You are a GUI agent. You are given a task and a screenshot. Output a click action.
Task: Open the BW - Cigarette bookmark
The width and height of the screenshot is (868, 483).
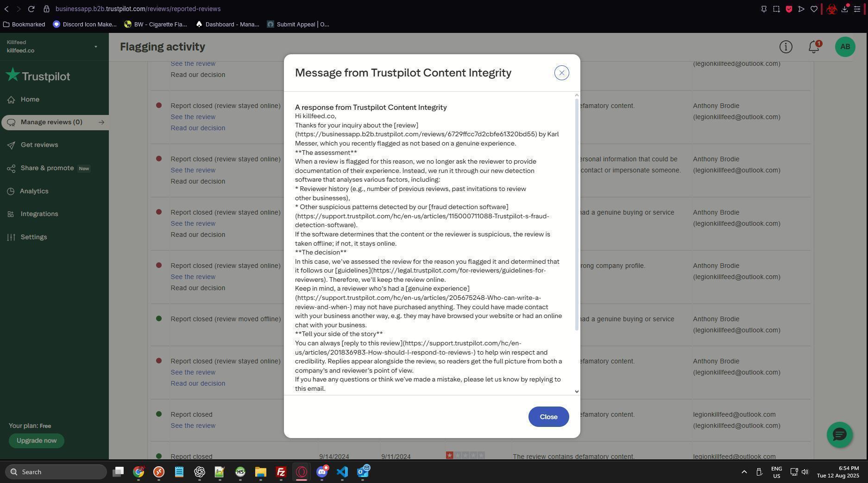(x=156, y=25)
